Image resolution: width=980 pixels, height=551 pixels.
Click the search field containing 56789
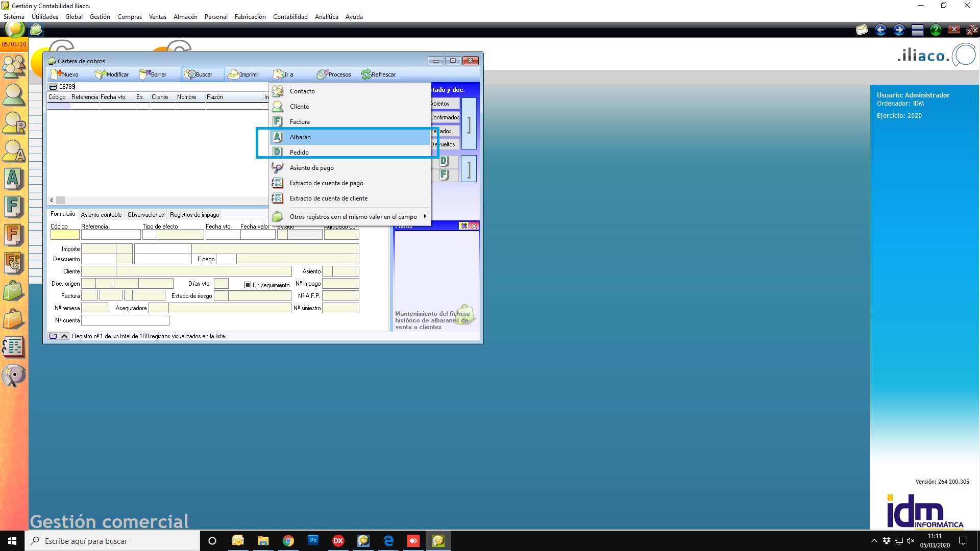click(x=163, y=87)
